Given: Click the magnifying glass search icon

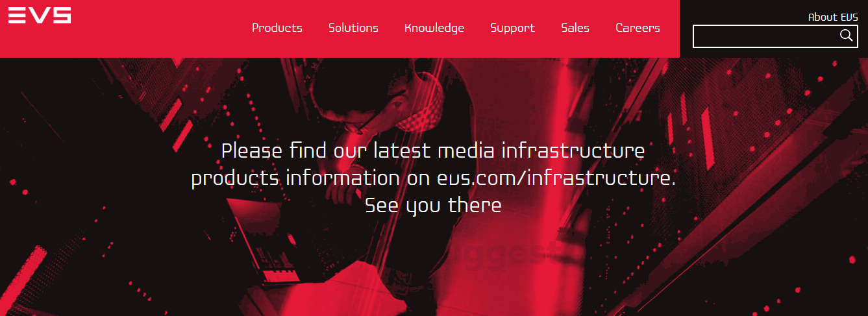Looking at the screenshot, I should [x=846, y=36].
